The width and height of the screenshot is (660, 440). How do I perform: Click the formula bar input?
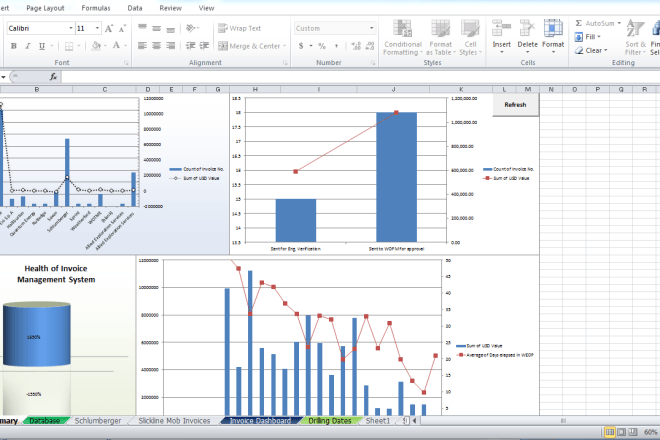pyautogui.click(x=361, y=77)
